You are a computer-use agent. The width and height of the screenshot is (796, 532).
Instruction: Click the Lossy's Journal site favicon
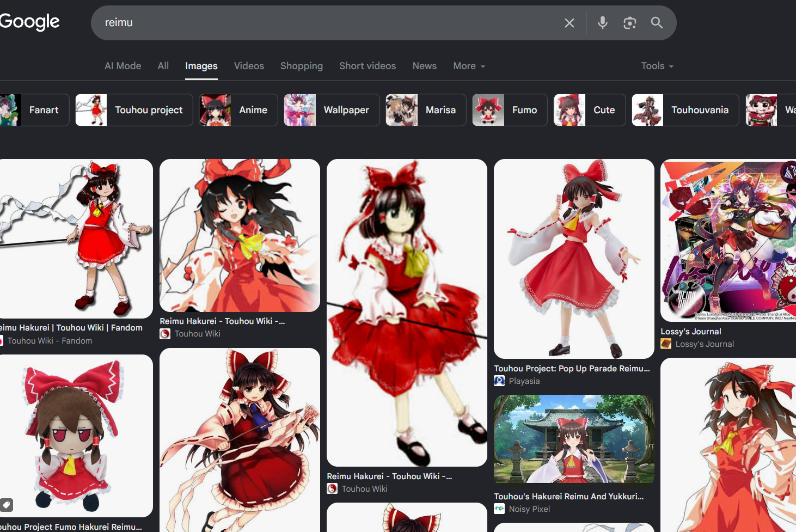tap(666, 344)
